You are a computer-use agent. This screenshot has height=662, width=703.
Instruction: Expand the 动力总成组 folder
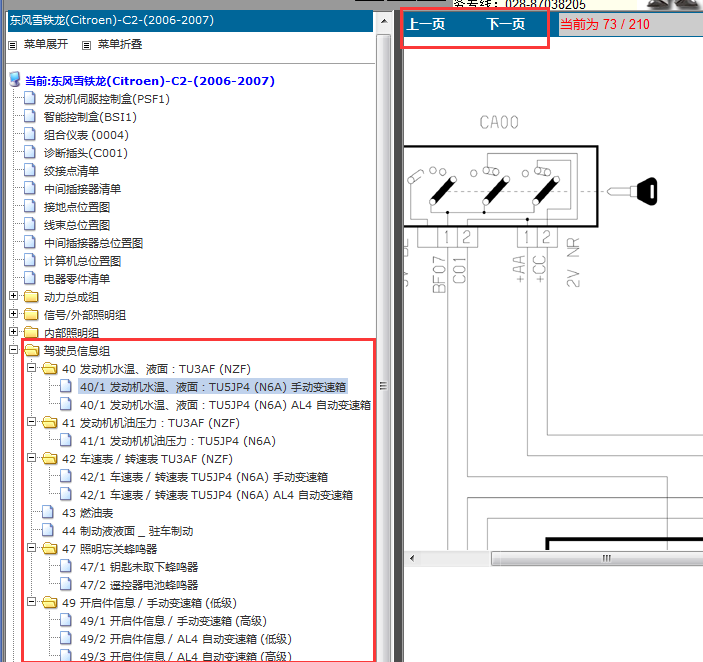tap(13, 295)
